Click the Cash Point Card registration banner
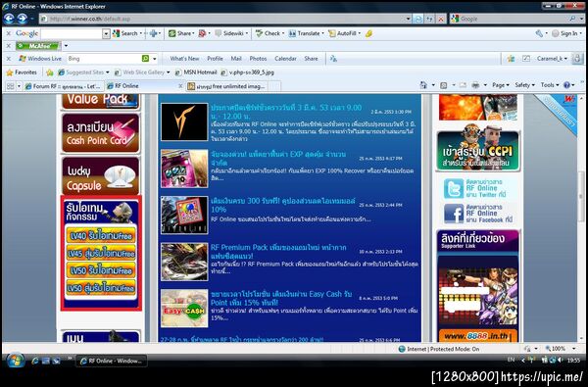Viewport: 588px width, 387px height. 101,132
